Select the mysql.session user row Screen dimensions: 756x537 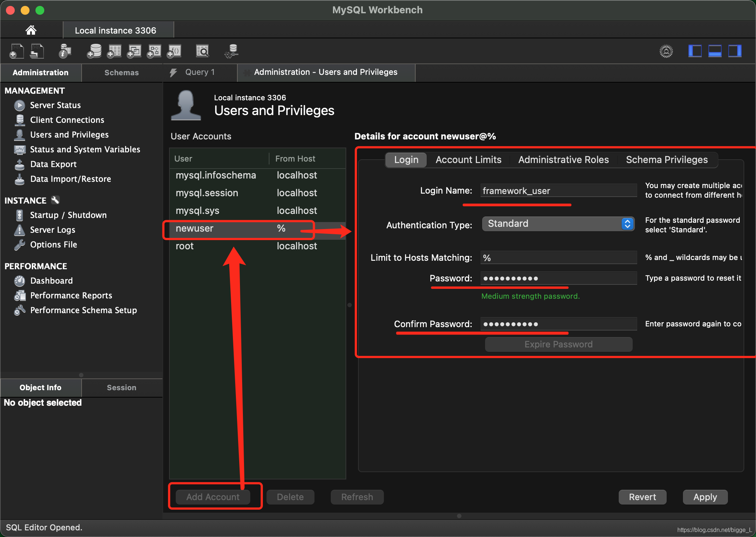tap(258, 193)
